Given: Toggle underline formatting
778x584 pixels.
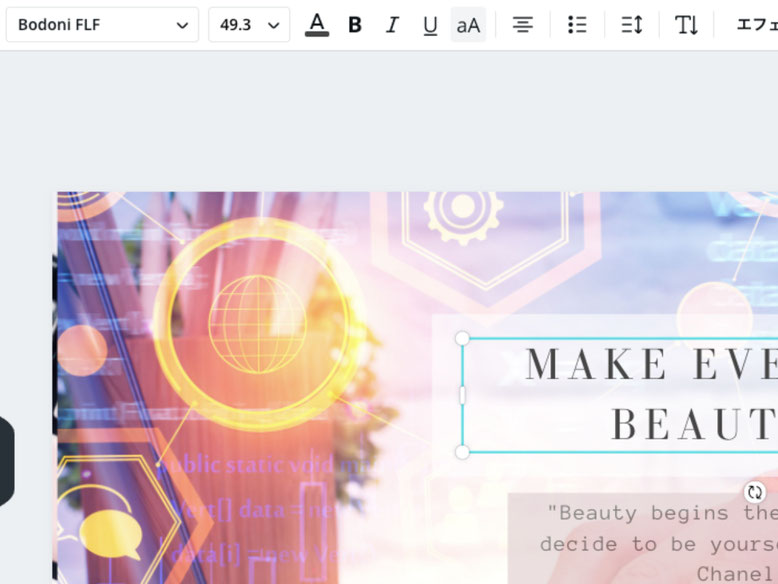Looking at the screenshot, I should (x=430, y=24).
